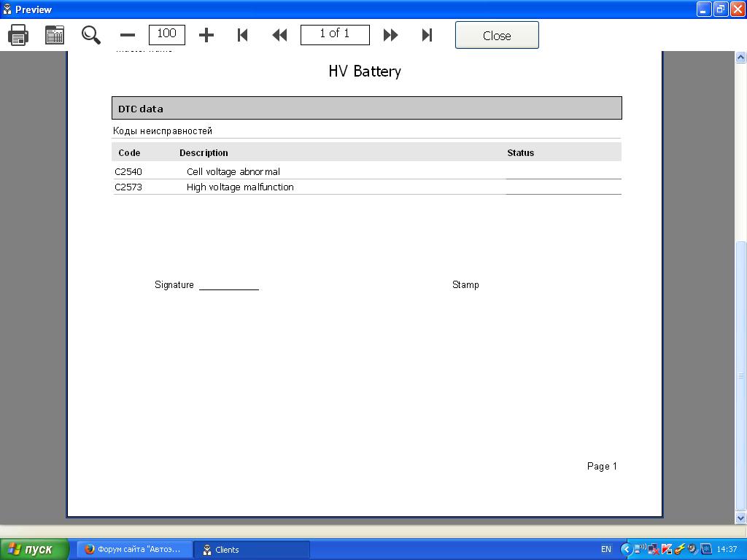The width and height of the screenshot is (747, 560).
Task: Click the 'Description' column header
Action: click(x=204, y=153)
